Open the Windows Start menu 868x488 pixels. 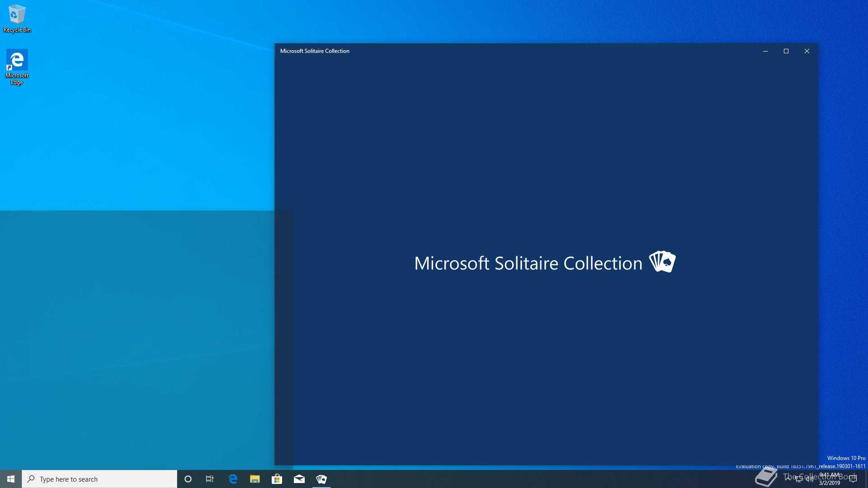pos(11,479)
